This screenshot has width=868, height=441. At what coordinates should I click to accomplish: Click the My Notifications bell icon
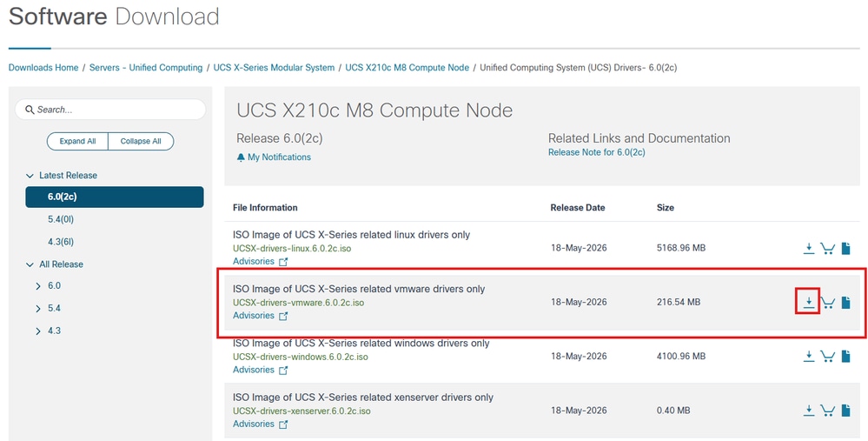241,157
